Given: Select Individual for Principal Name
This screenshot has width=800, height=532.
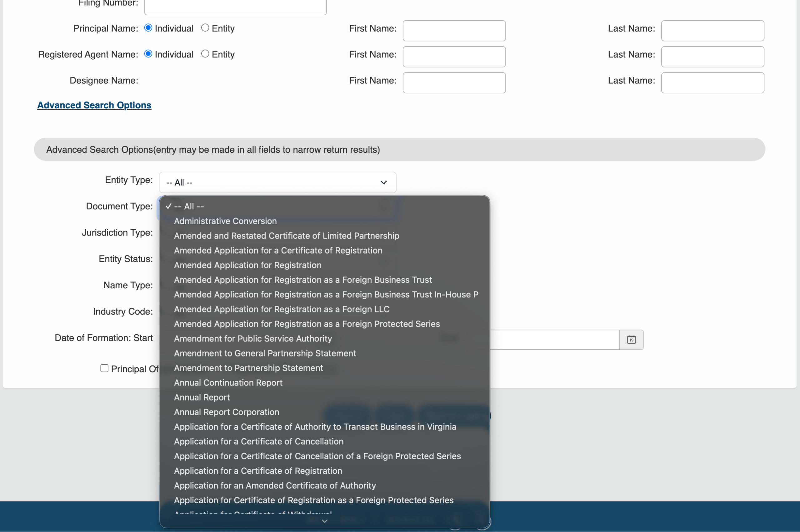Looking at the screenshot, I should click(148, 28).
